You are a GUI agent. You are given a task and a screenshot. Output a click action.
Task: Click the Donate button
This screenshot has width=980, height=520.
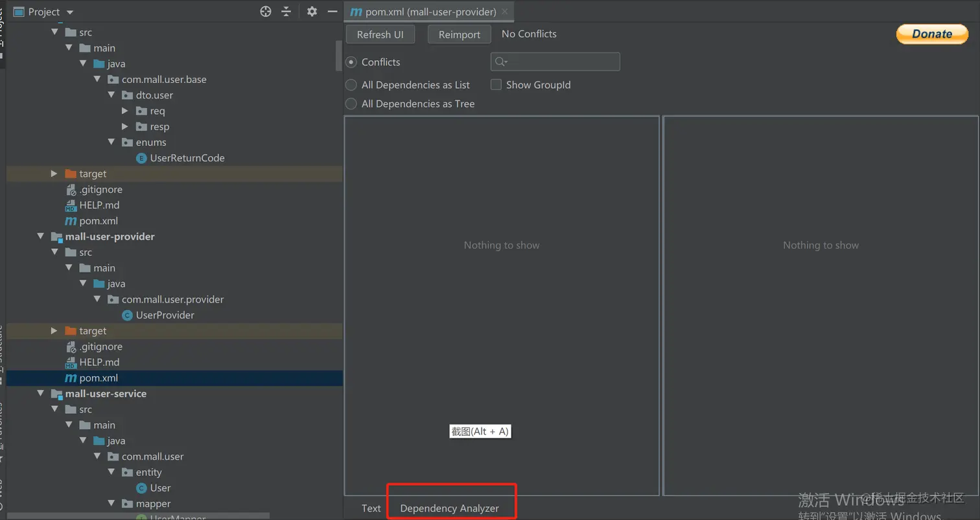932,34
